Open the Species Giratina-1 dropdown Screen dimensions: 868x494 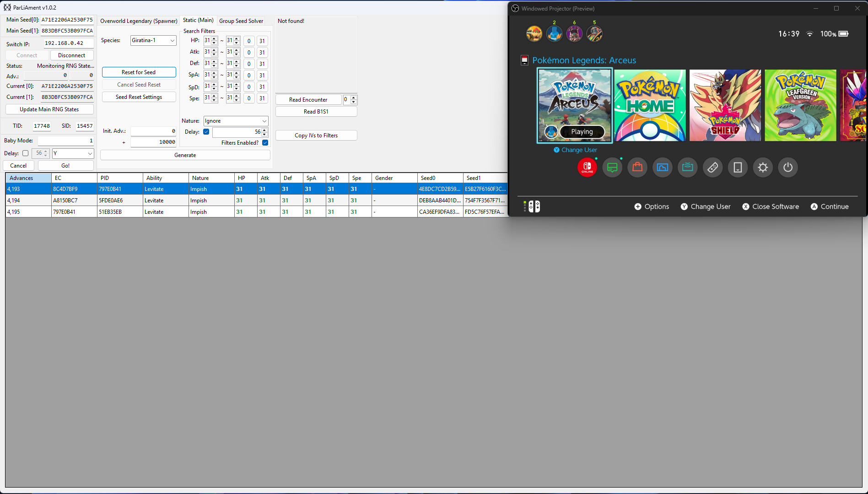(x=153, y=40)
